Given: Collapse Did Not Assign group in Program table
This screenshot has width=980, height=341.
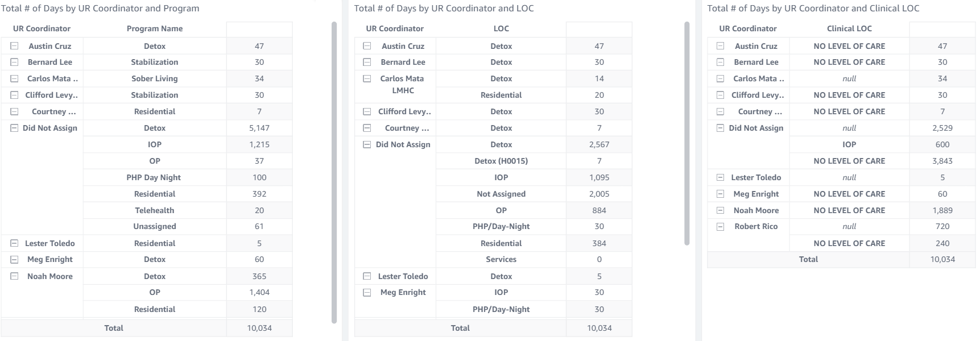Looking at the screenshot, I should [x=15, y=128].
